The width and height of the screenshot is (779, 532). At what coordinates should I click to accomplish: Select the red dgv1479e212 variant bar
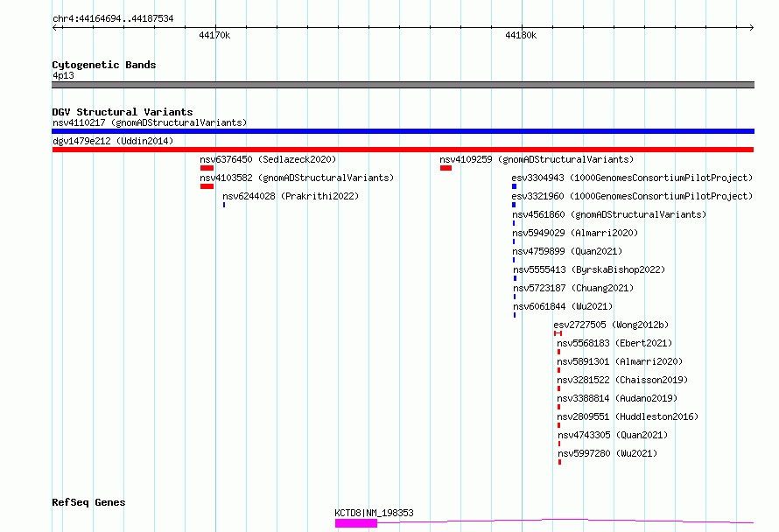coord(403,150)
